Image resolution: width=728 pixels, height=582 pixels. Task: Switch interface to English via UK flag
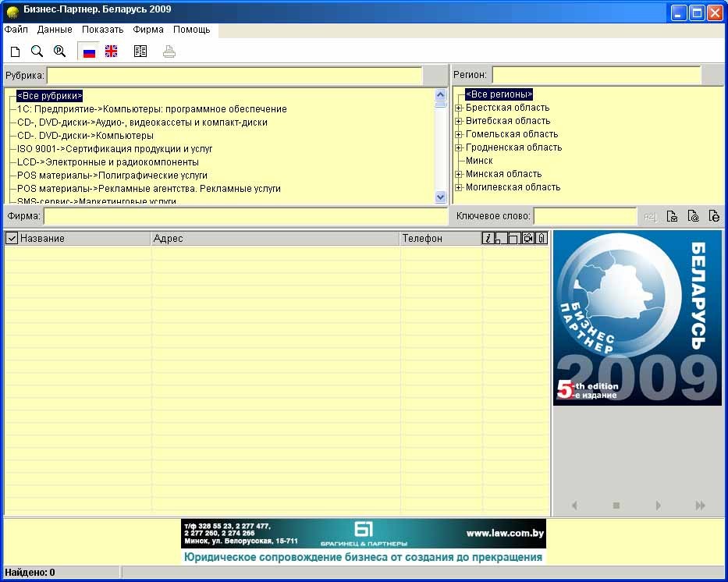click(112, 51)
